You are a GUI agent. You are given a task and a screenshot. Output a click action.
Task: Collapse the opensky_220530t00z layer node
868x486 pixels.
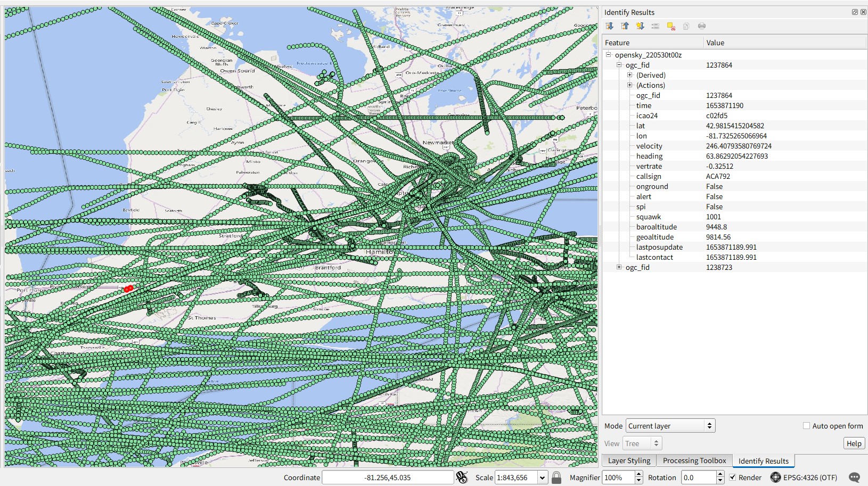(609, 55)
